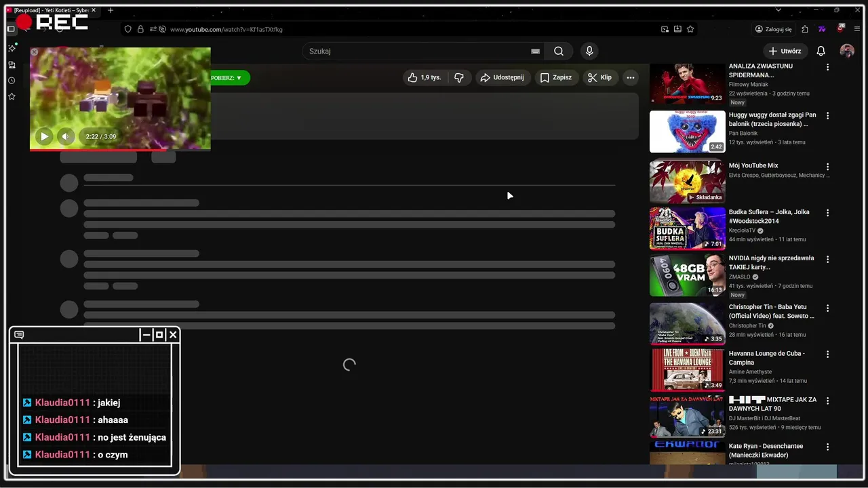Open NVIDIA nigdy nie sprzedawała video thumbnail
The height and width of the screenshot is (488, 868).
(x=687, y=275)
